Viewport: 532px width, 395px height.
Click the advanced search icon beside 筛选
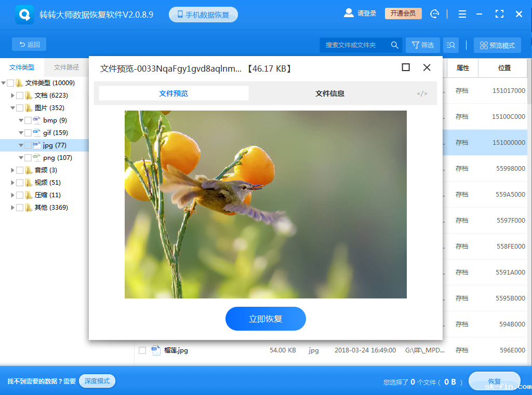[x=450, y=45]
